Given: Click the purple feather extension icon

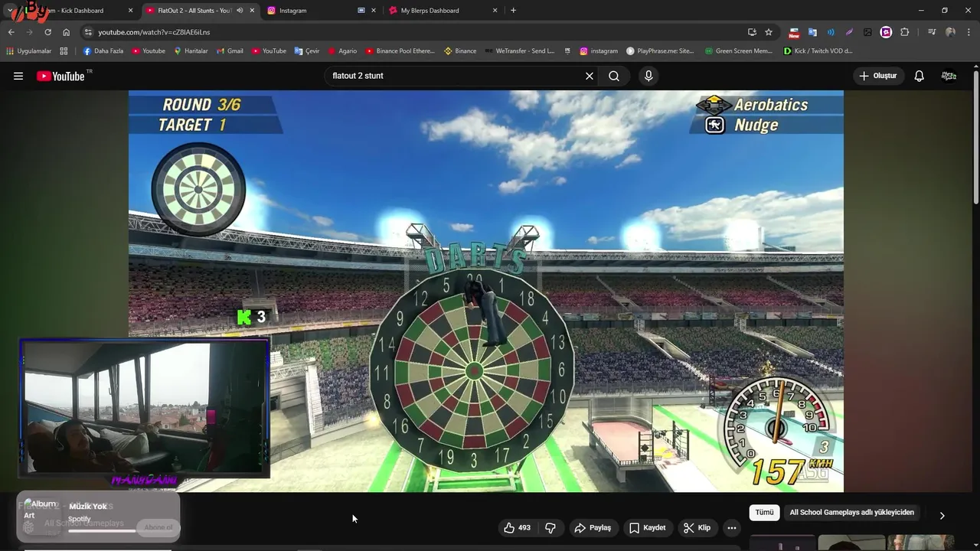Looking at the screenshot, I should (x=849, y=32).
